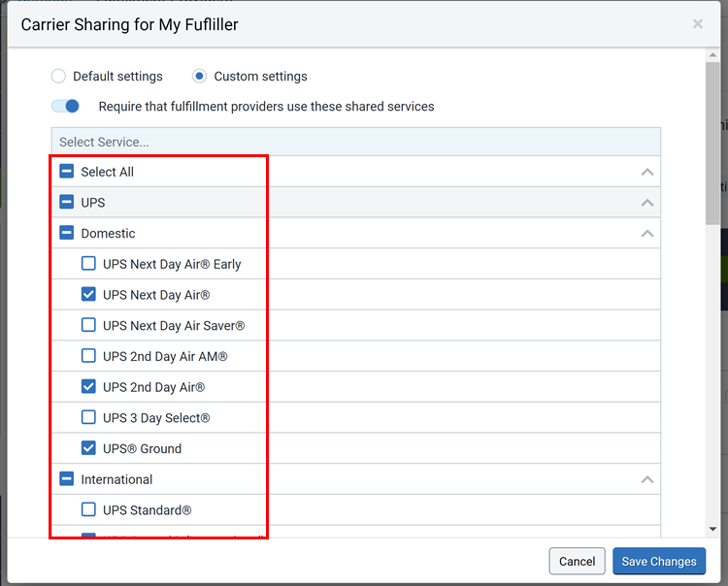Click the Select Service search field

tap(355, 142)
